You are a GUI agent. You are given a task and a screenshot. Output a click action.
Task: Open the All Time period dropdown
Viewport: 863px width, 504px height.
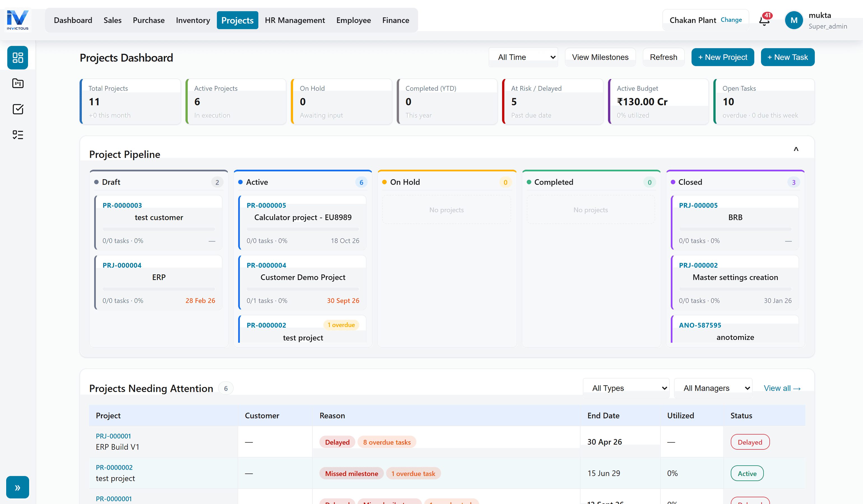523,57
